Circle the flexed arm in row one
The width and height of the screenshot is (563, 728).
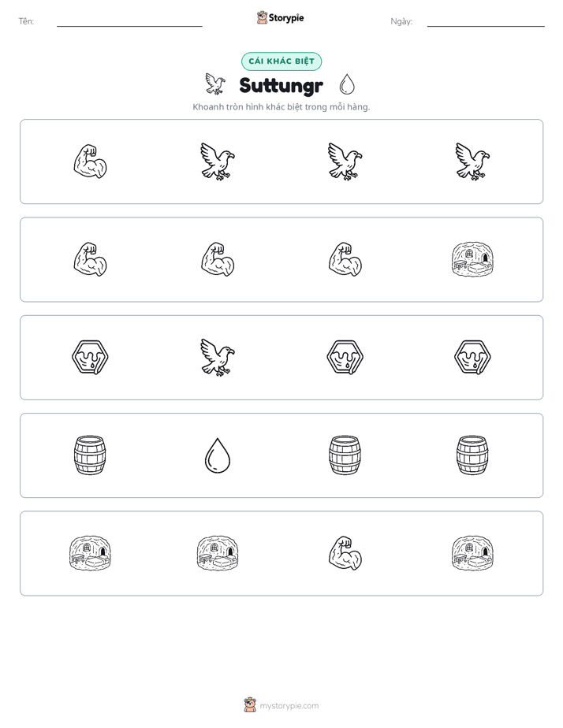click(90, 162)
